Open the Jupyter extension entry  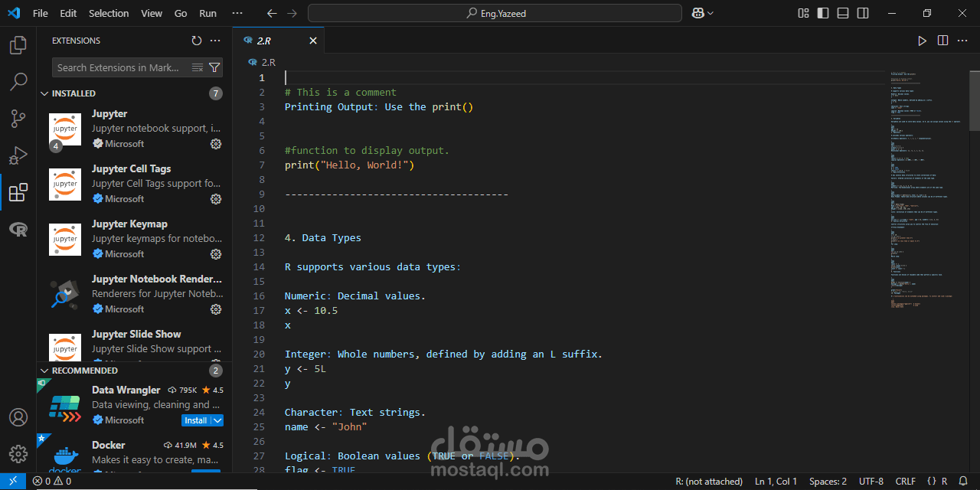[x=134, y=129]
